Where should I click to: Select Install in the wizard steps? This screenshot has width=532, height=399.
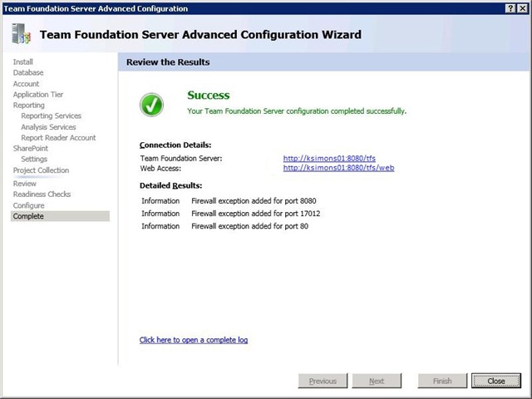[x=23, y=62]
